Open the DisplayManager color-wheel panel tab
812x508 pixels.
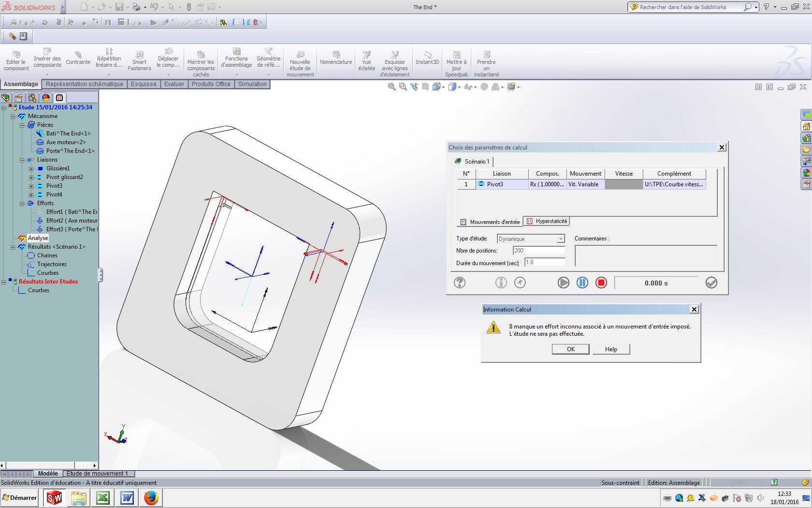click(x=46, y=97)
